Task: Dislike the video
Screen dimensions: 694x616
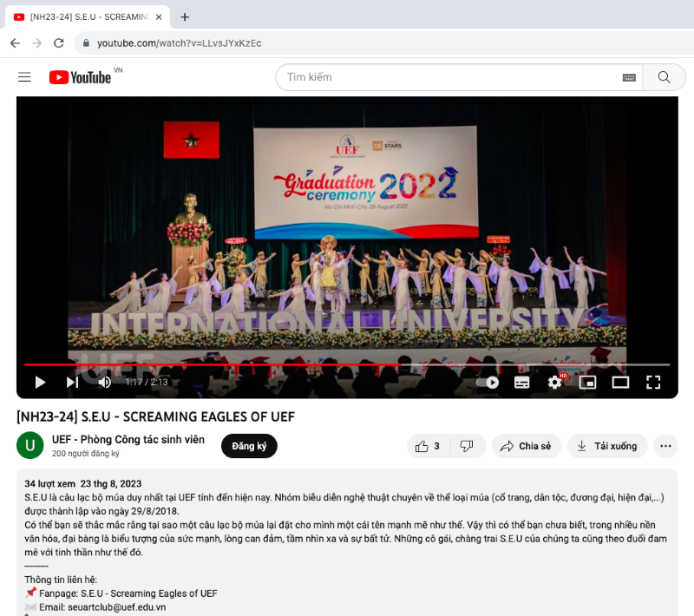Action: (x=467, y=446)
